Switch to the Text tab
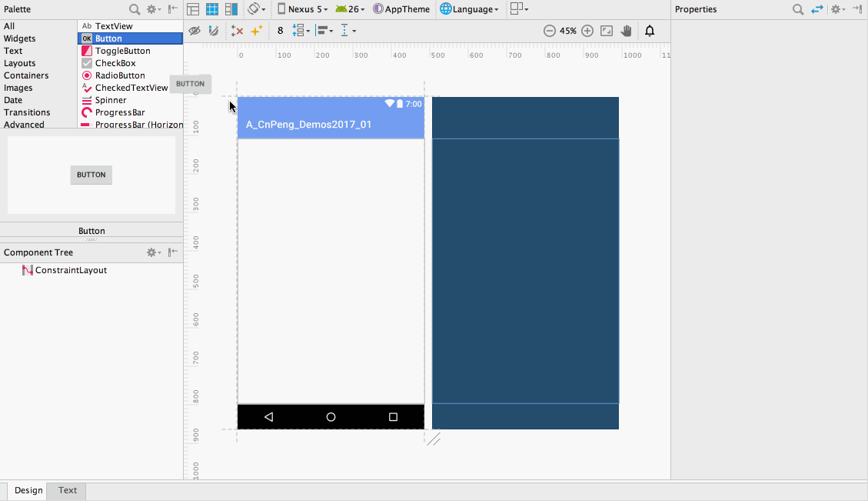868x501 pixels. click(68, 490)
